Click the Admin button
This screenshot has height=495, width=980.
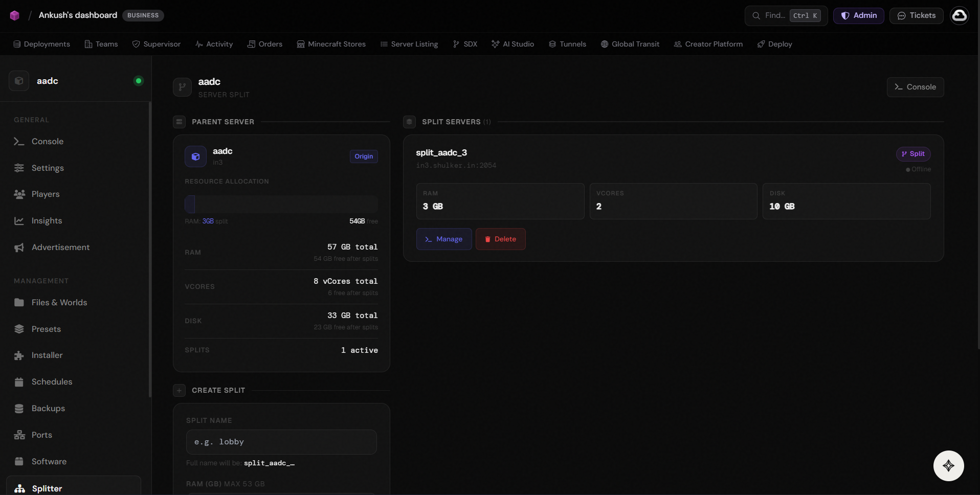(x=859, y=15)
